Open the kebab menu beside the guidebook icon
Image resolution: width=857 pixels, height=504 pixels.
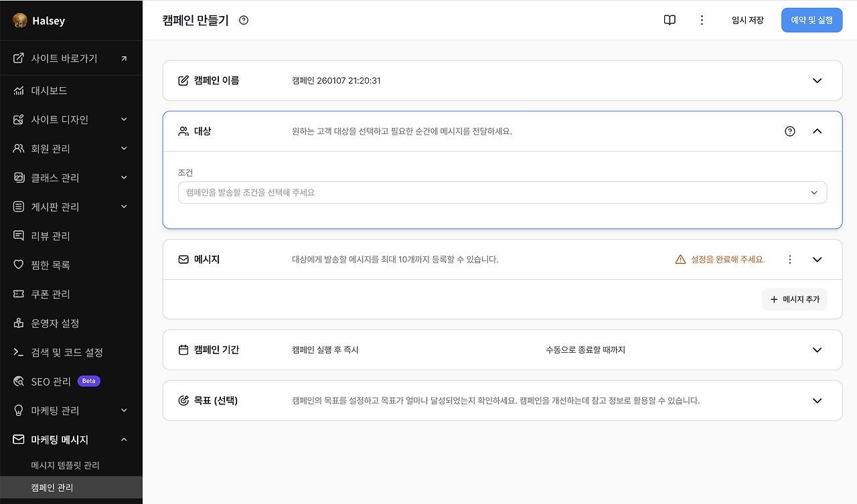click(x=701, y=20)
